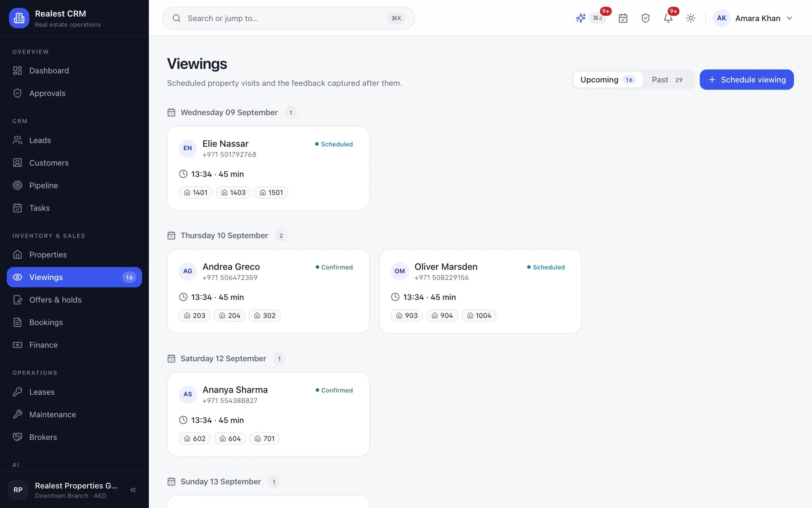The height and width of the screenshot is (508, 812).
Task: Open Customers in the sidebar
Action: [x=74, y=163]
